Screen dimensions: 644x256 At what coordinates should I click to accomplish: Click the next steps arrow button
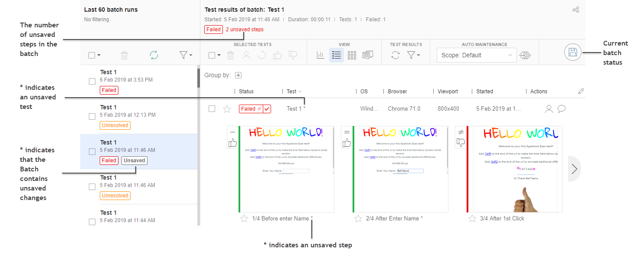click(x=574, y=169)
